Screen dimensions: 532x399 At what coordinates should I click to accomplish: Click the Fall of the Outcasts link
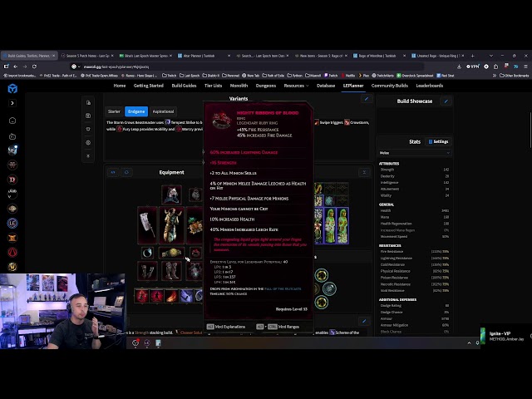tap(283, 288)
